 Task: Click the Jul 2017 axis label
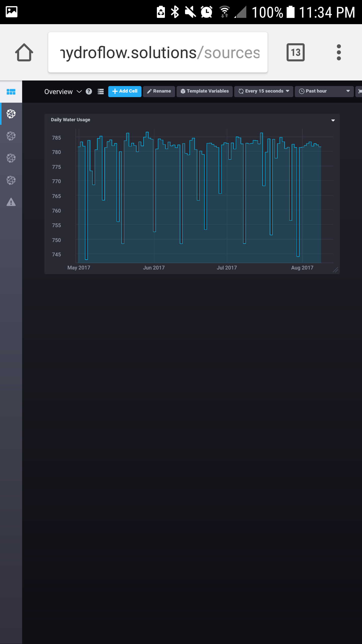tap(227, 268)
